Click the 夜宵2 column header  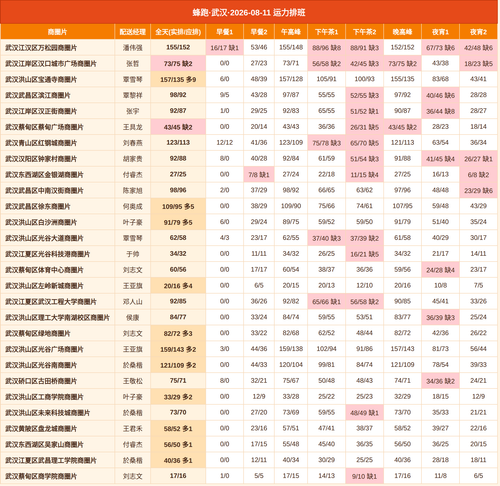pyautogui.click(x=479, y=32)
